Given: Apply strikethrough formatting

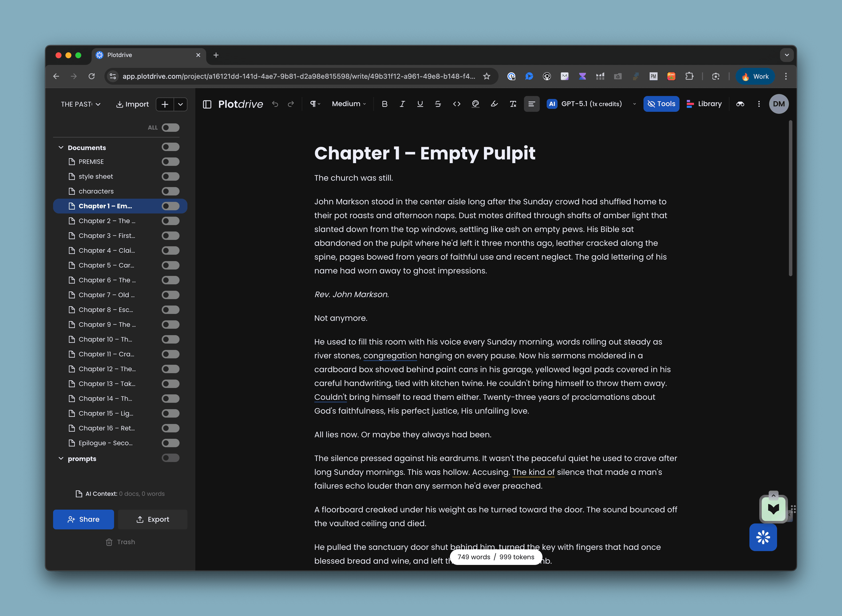Looking at the screenshot, I should click(438, 104).
